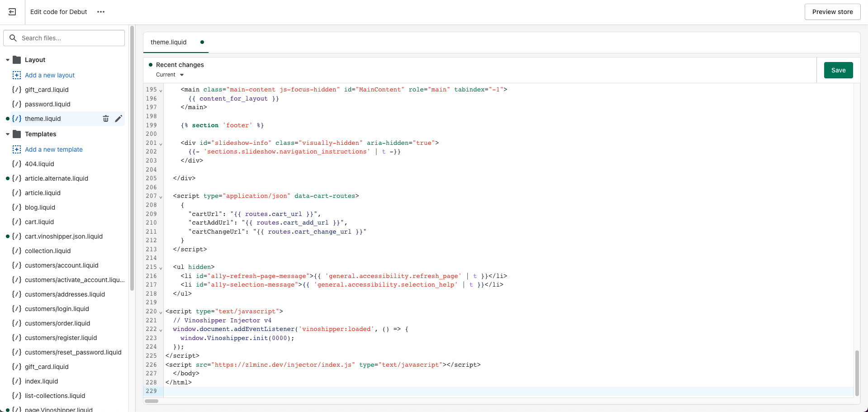Screen dimensions: 868x412
Task: Rename theme.liquid using pencil icon
Action: [119, 119]
